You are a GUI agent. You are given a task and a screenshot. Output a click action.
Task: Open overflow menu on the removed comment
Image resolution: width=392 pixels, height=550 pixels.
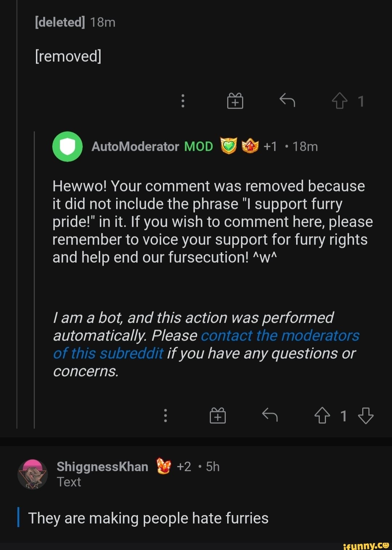[x=183, y=101]
